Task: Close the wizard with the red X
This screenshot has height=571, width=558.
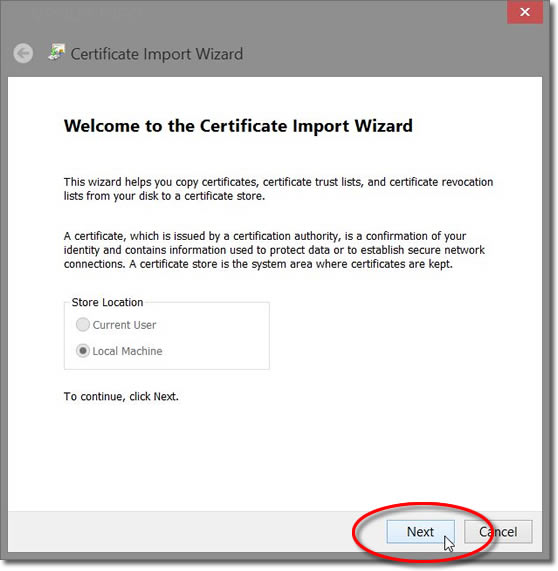Action: click(525, 12)
